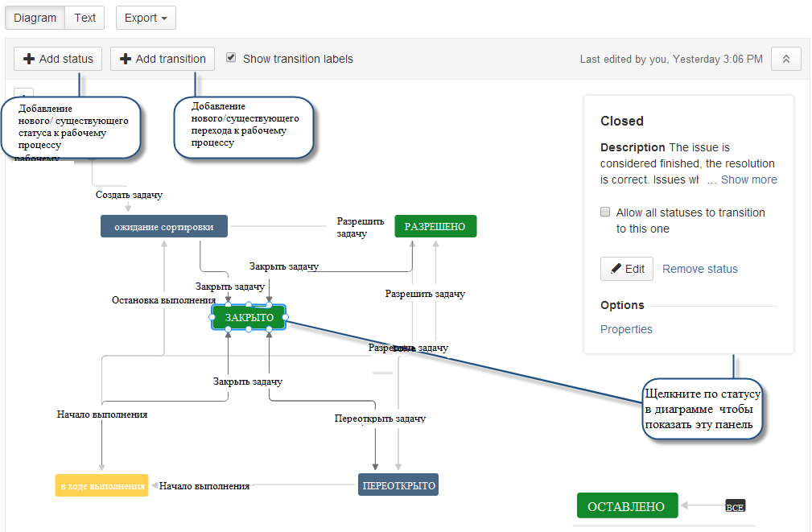Click the double-chevron collapse toolbar icon
This screenshot has width=812, height=532.
[x=785, y=59]
